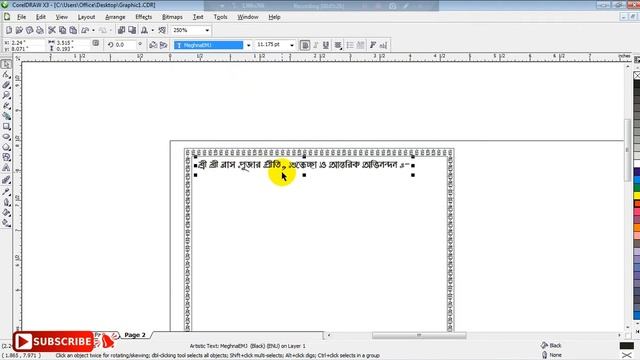The image size is (640, 360).
Task: Click the Bengali text line on page
Action: (x=303, y=165)
